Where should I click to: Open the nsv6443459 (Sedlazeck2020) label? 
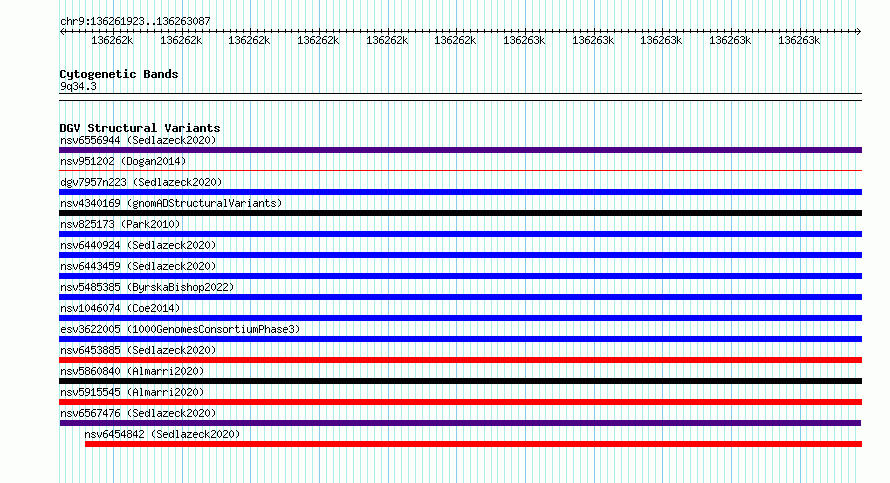[x=138, y=266]
